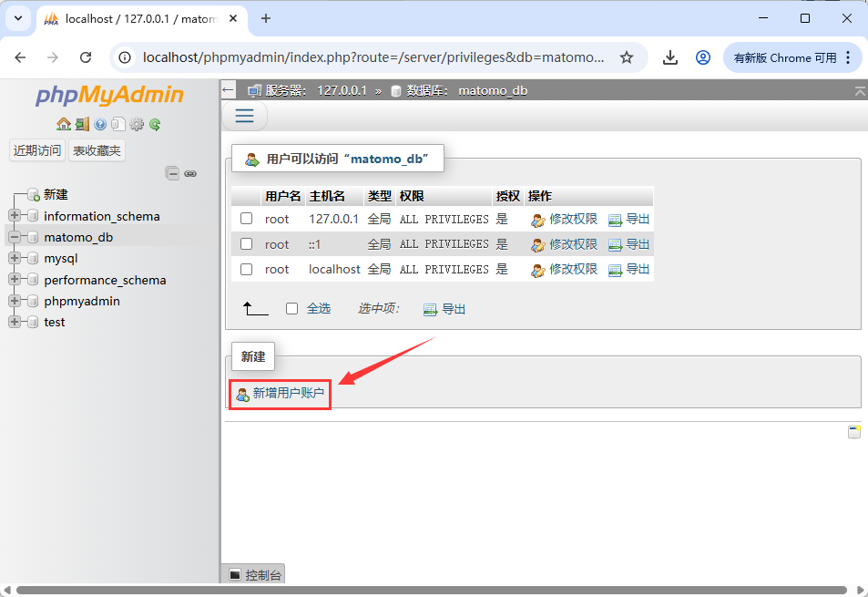868x597 pixels.
Task: Click the export icon for root ::1
Action: coord(615,245)
